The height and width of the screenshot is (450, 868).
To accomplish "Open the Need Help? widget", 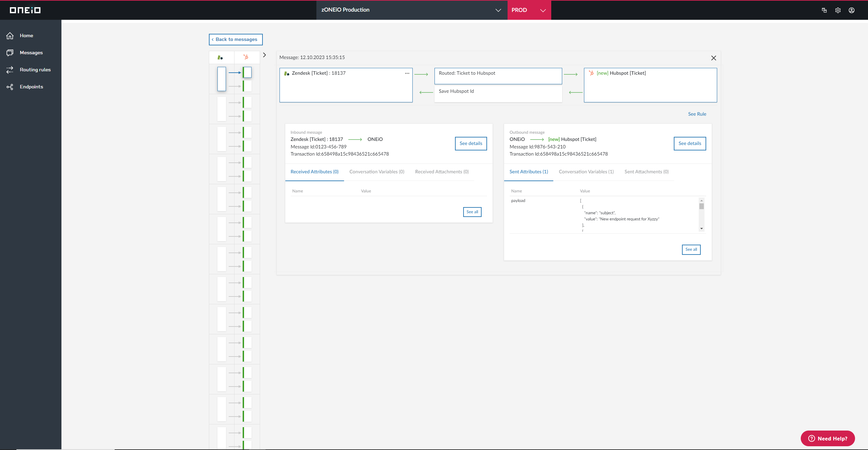I will [828, 438].
